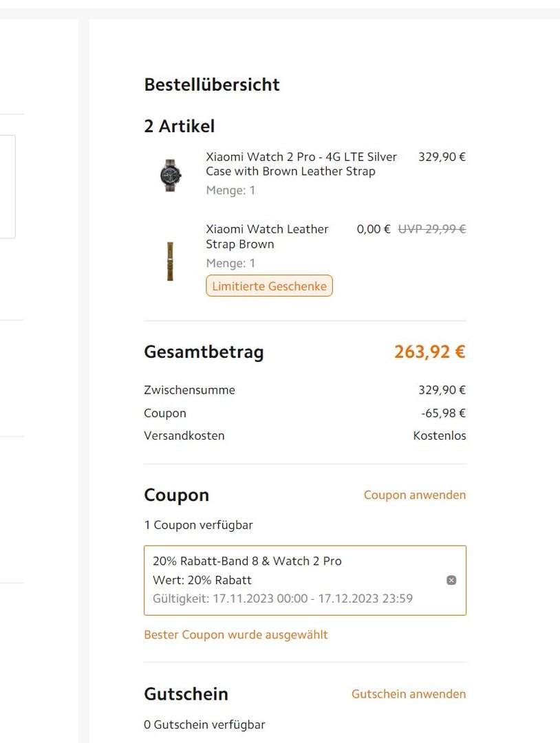
Task: Click the brown leather strap thumbnail
Action: point(170,261)
